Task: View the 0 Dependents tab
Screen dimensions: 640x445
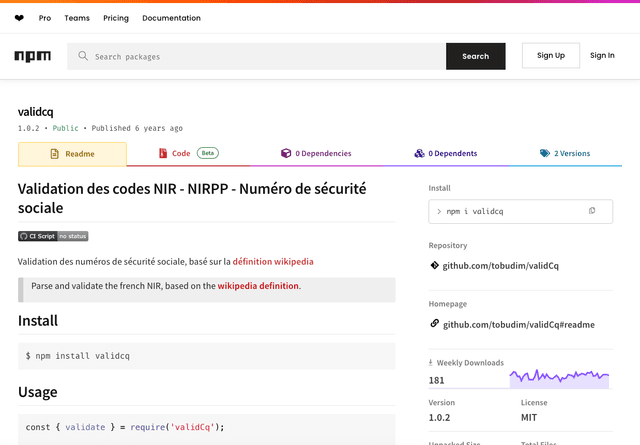Action: point(446,154)
